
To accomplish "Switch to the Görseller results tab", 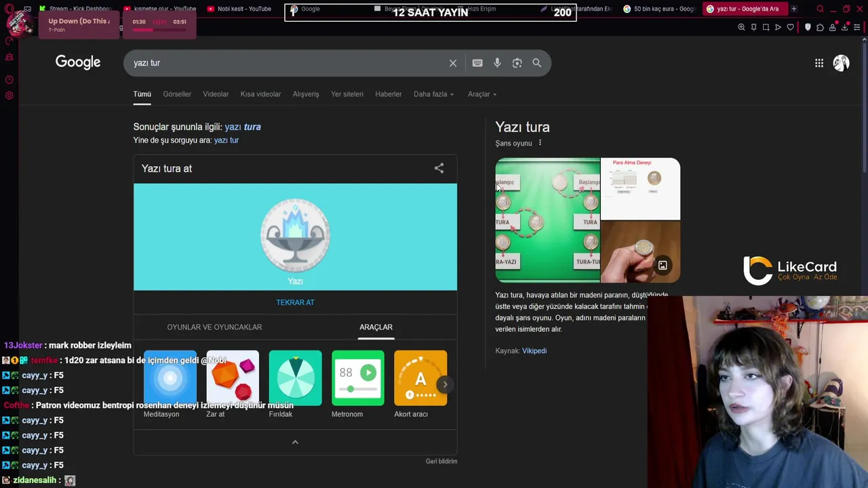I will [177, 94].
